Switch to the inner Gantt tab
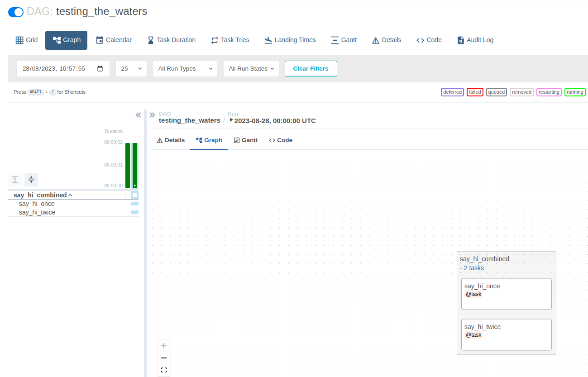Viewport: 588px width, 377px height. (246, 140)
